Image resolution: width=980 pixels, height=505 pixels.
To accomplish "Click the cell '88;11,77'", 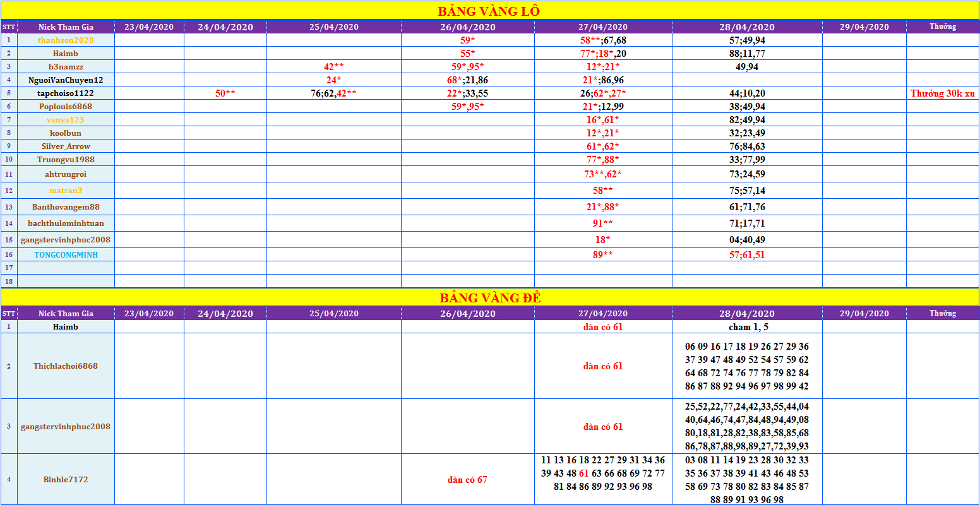I will click(x=747, y=53).
